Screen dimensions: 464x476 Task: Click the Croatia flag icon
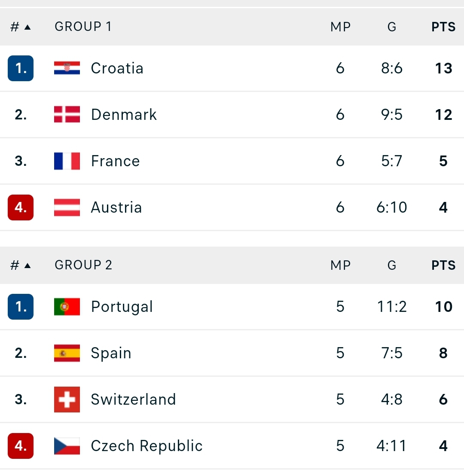coord(67,68)
